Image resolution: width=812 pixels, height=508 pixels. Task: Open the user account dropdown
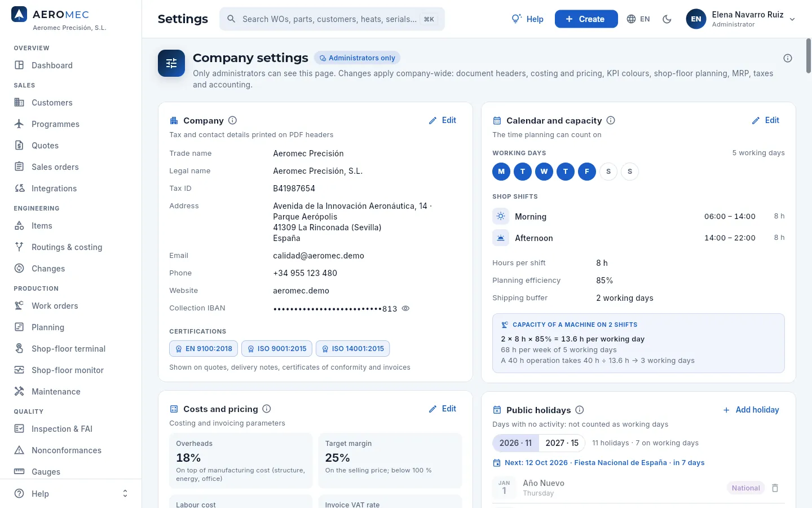pos(740,19)
